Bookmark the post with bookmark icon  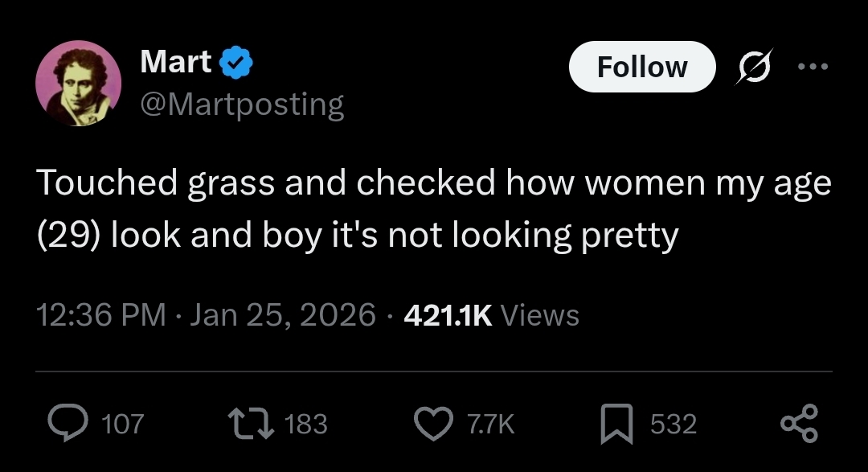point(616,424)
